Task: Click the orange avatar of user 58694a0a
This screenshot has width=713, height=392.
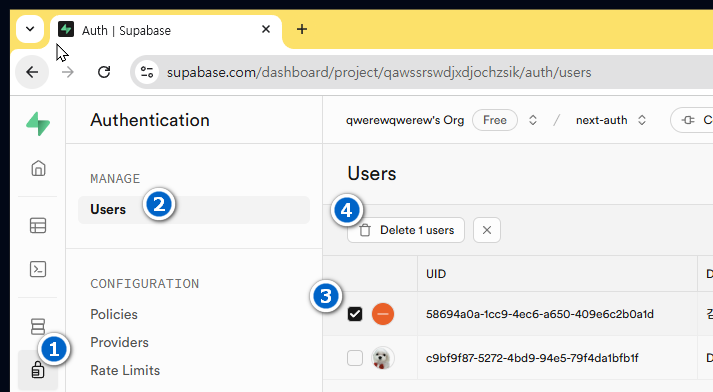Action: pyautogui.click(x=383, y=314)
